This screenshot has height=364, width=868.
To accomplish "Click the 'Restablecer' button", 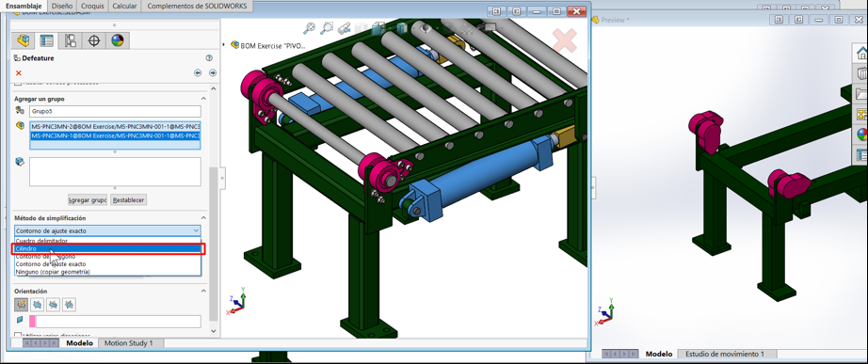I will tap(129, 199).
